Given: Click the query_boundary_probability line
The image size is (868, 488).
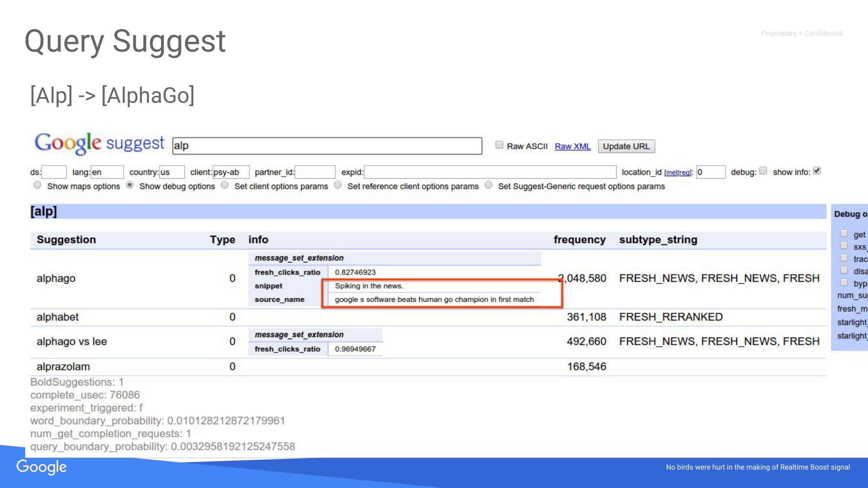Looking at the screenshot, I should pyautogui.click(x=163, y=446).
